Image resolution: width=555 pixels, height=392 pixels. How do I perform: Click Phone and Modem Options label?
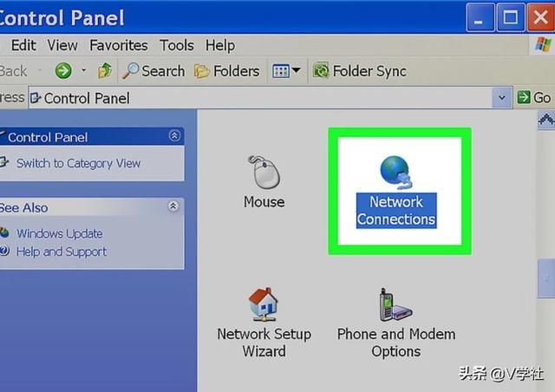396,343
